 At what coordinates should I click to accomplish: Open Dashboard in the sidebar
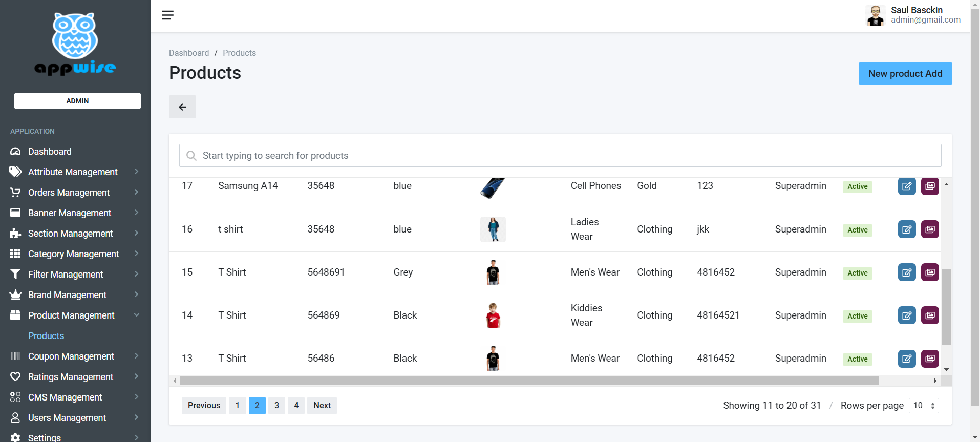click(x=50, y=152)
